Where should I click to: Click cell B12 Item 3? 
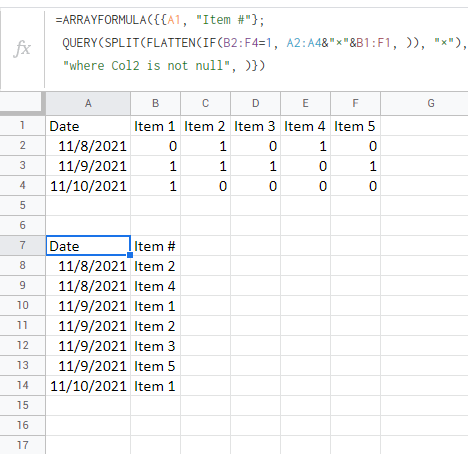coord(155,346)
